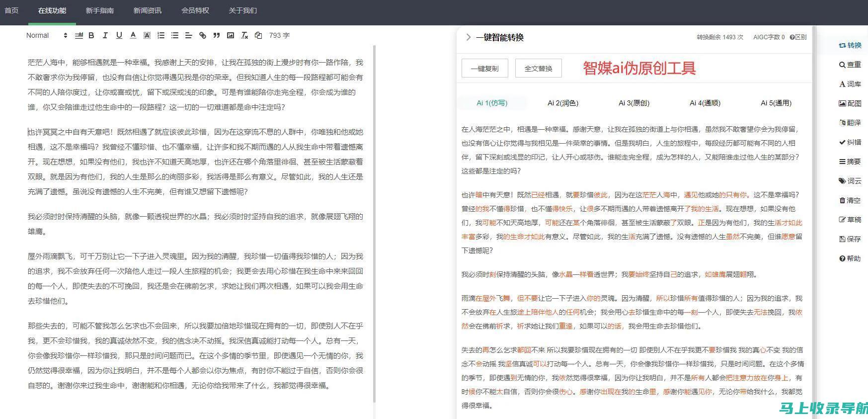The image size is (868, 419).
Task: Clear text formatting
Action: tap(244, 35)
